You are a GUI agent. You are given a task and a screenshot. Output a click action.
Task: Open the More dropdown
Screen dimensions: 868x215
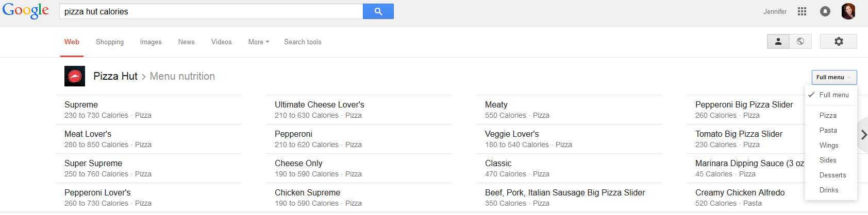coord(259,42)
